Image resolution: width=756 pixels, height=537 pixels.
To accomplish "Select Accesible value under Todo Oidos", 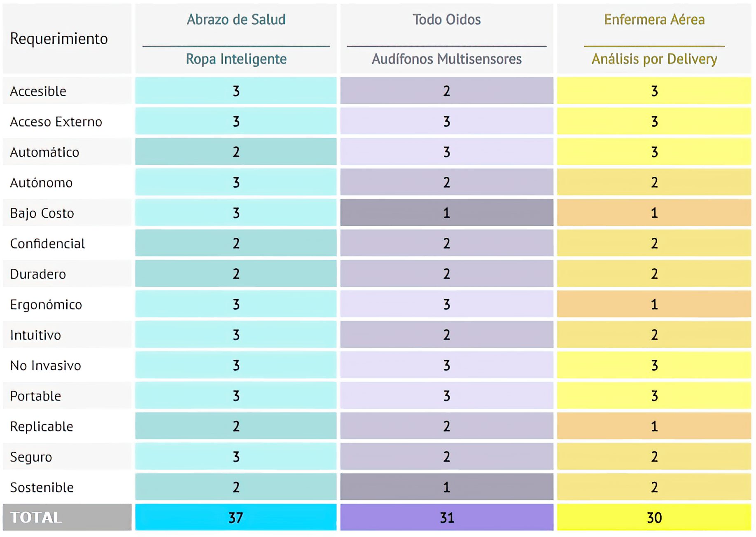I will coord(447,91).
